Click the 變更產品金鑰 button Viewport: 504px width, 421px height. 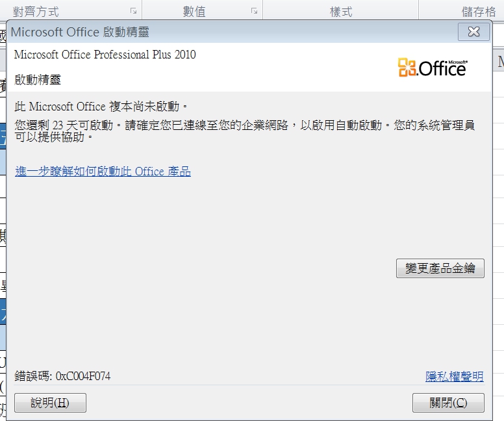pyautogui.click(x=440, y=268)
